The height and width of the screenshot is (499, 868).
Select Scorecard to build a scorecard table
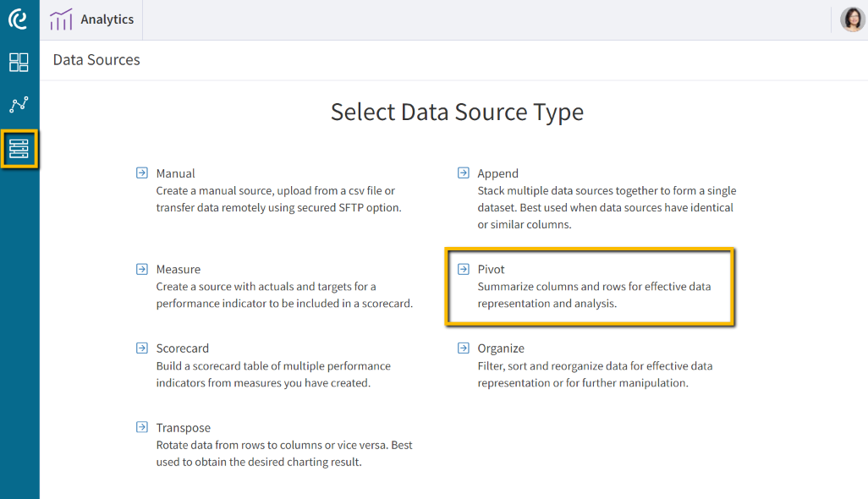[181, 348]
